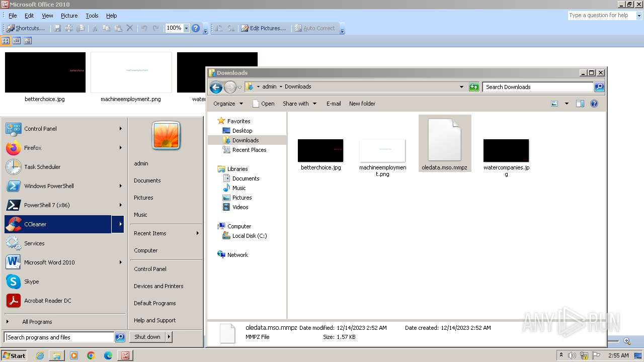Launch Acrobat Reader DC
644x362 pixels.
64,301
